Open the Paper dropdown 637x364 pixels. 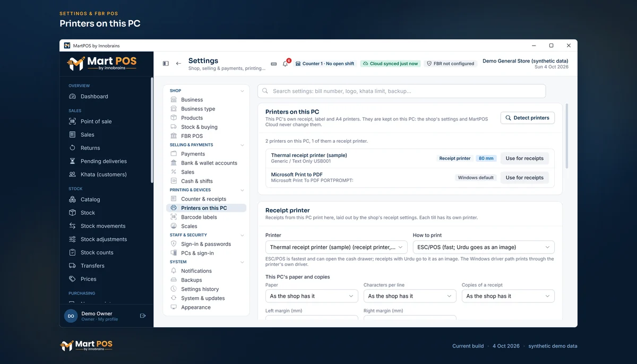312,296
